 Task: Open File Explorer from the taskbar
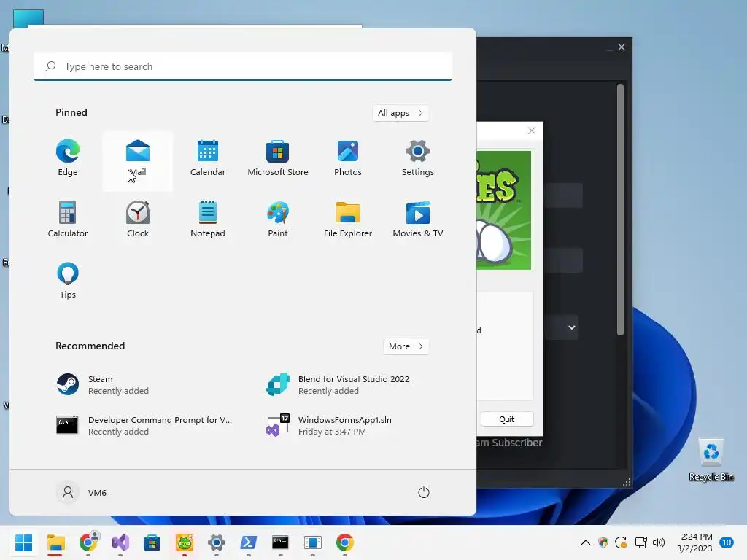point(55,542)
